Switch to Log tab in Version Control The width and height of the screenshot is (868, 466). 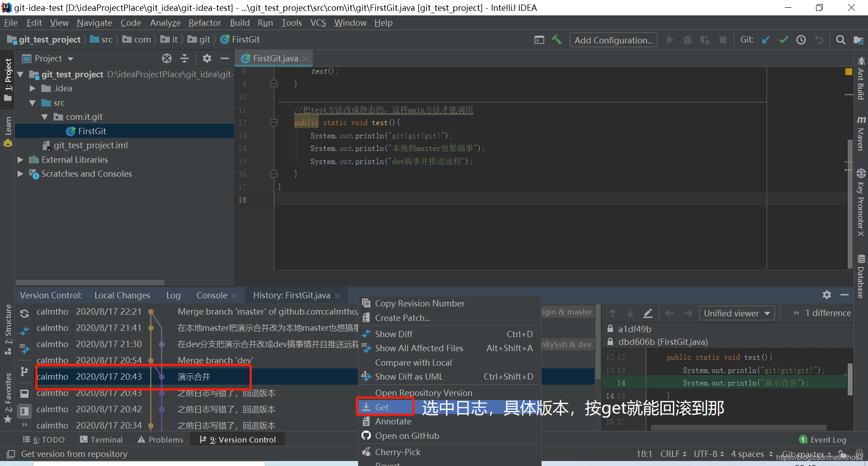pos(173,295)
